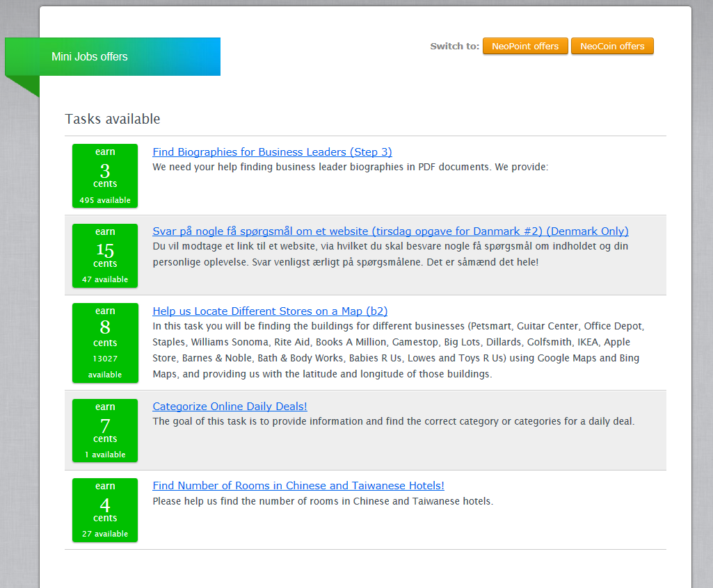The height and width of the screenshot is (588, 713).
Task: Select the 'earn 8 cents' green tile
Action: 105,343
